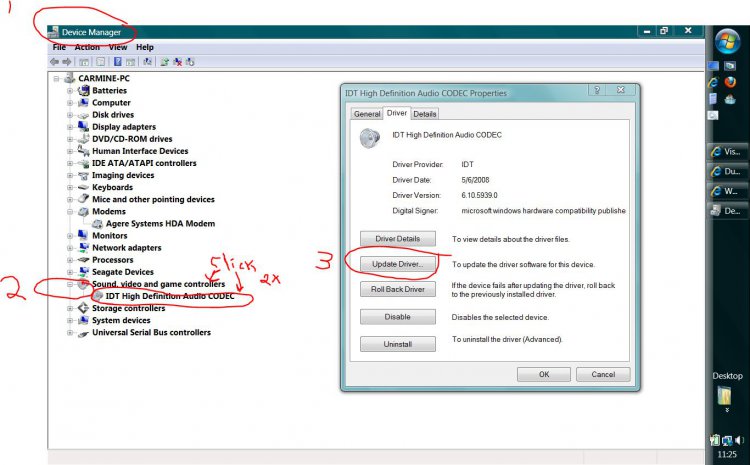The height and width of the screenshot is (465, 750).
Task: Collapse the CARMINE-PC root node
Action: click(x=56, y=78)
